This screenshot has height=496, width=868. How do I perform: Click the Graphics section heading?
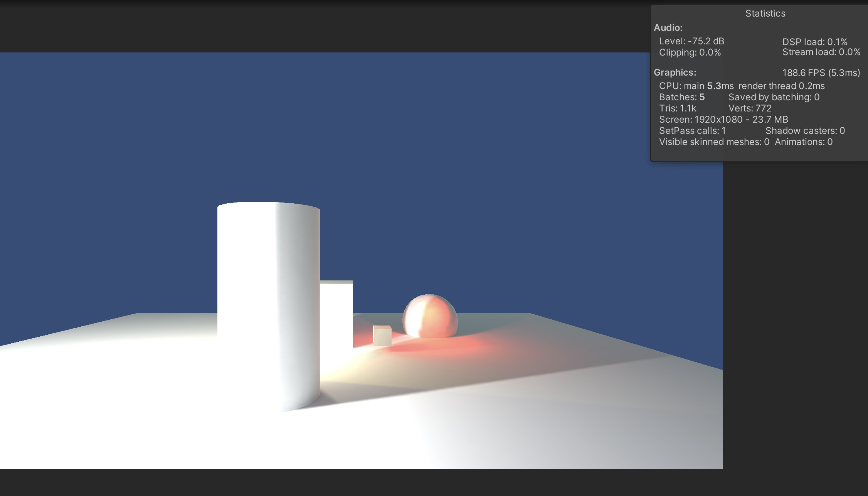[x=675, y=73]
